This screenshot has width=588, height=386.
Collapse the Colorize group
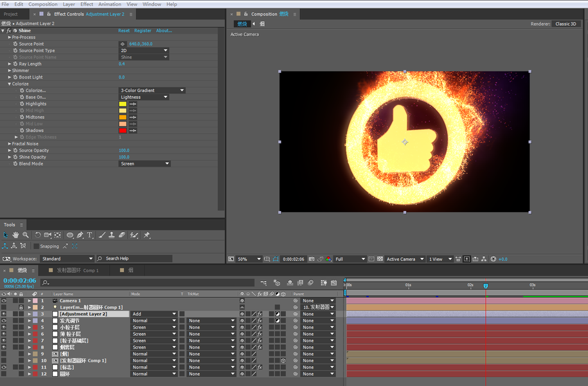pyautogui.click(x=10, y=84)
